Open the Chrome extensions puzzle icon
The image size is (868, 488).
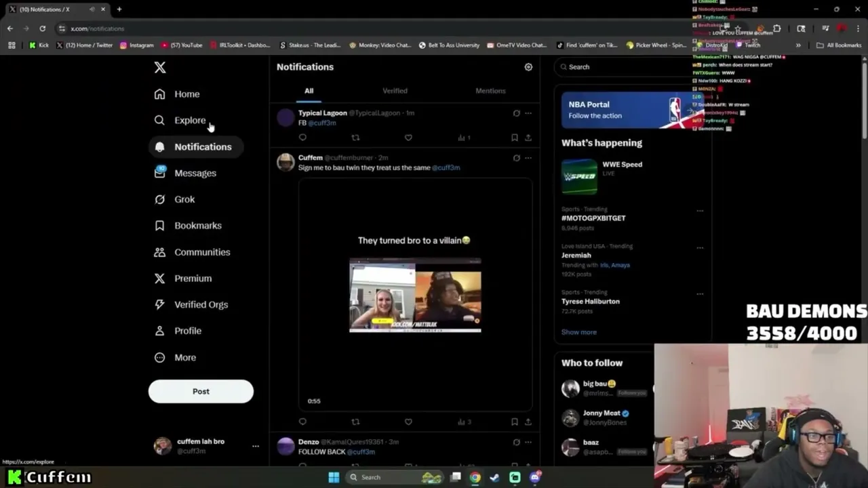pos(777,28)
